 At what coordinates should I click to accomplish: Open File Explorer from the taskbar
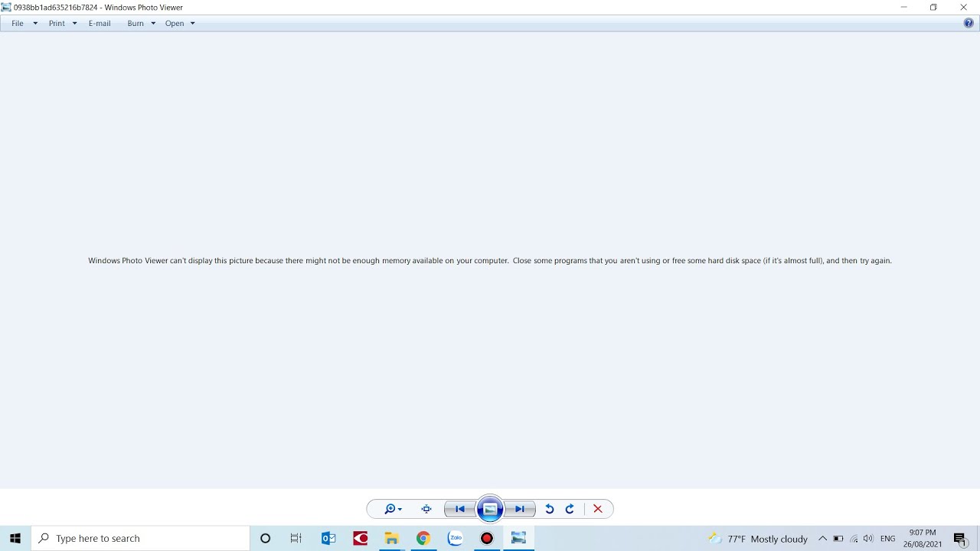391,539
